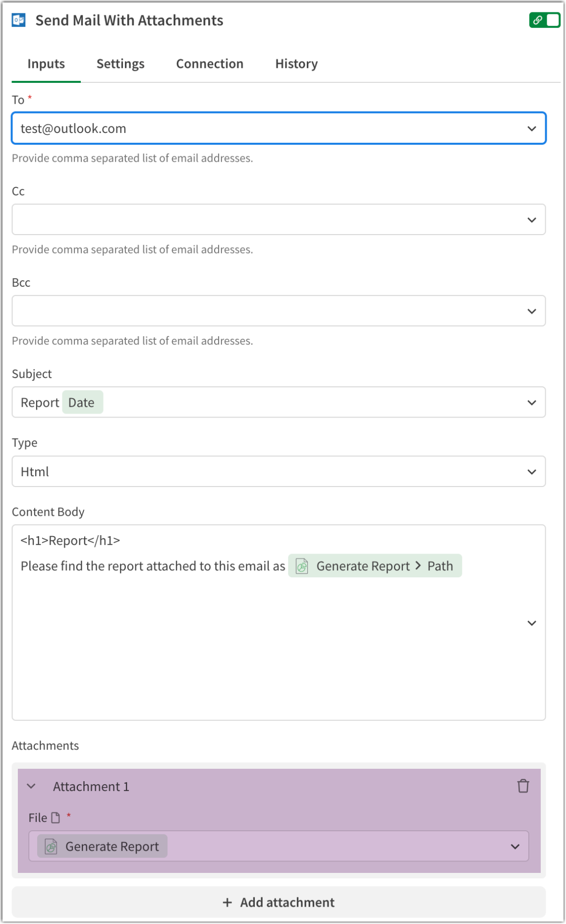Click the Content Body label
This screenshot has height=924, width=566.
point(48,512)
